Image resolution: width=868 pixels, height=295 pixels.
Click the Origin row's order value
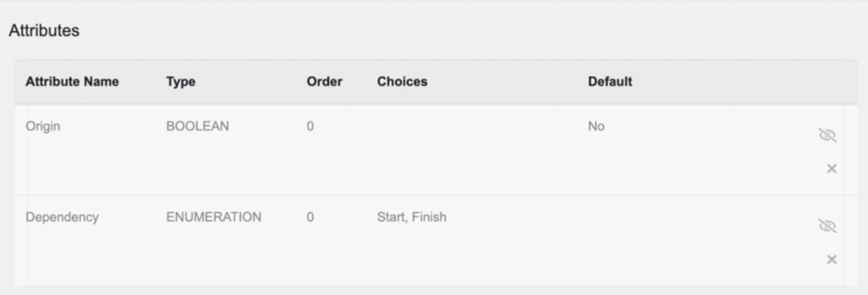pos(311,127)
